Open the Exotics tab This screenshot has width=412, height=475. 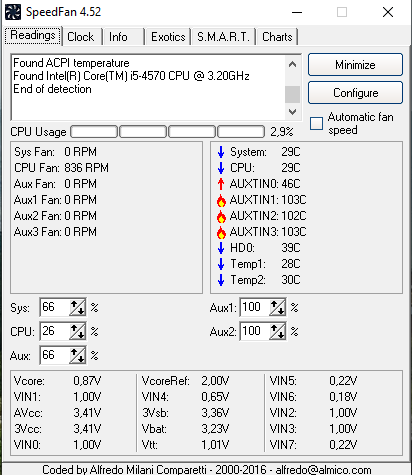tap(168, 37)
